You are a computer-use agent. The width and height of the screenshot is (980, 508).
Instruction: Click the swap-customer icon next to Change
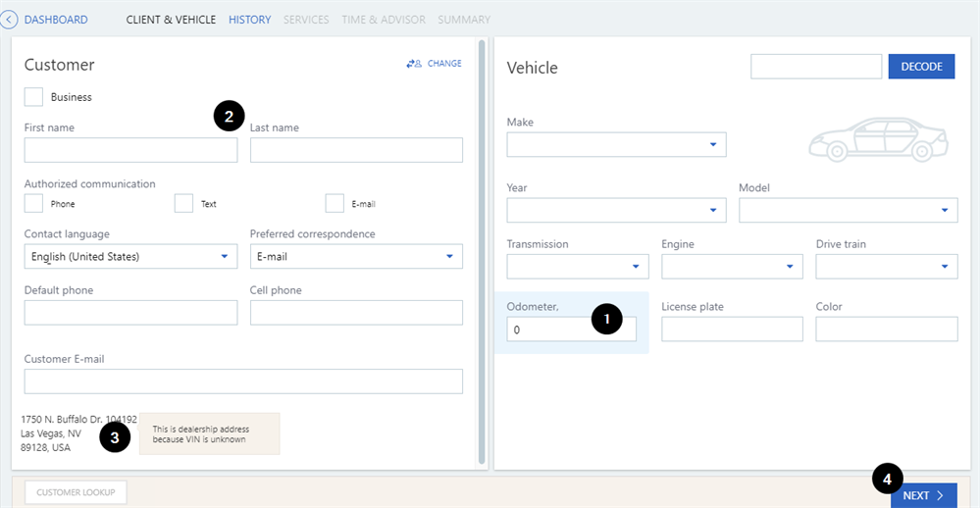(x=413, y=64)
